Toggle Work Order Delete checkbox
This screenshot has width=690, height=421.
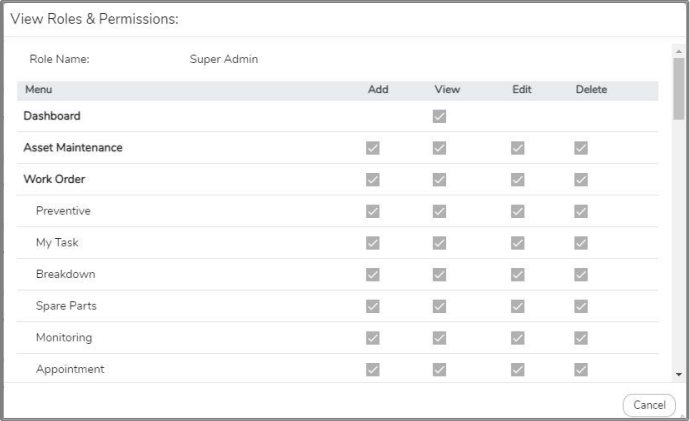click(x=581, y=180)
